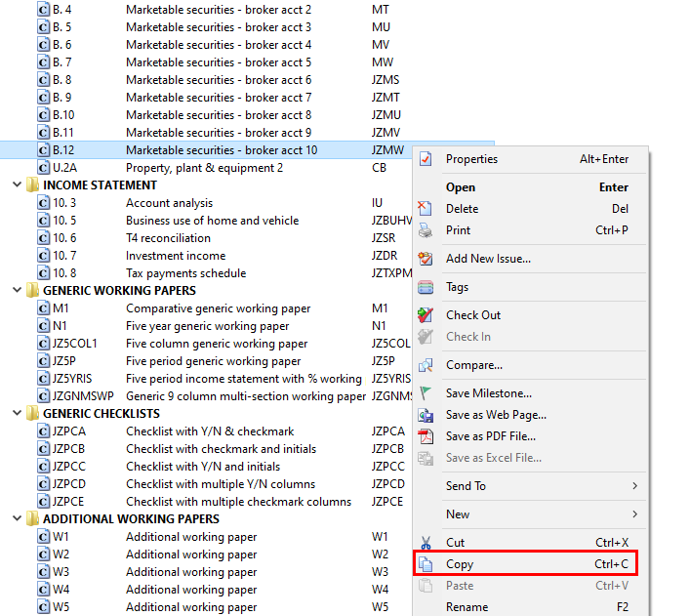Collapse the GENERIC WORKING PAPERS folder
This screenshot has height=616, width=690.
click(x=18, y=291)
